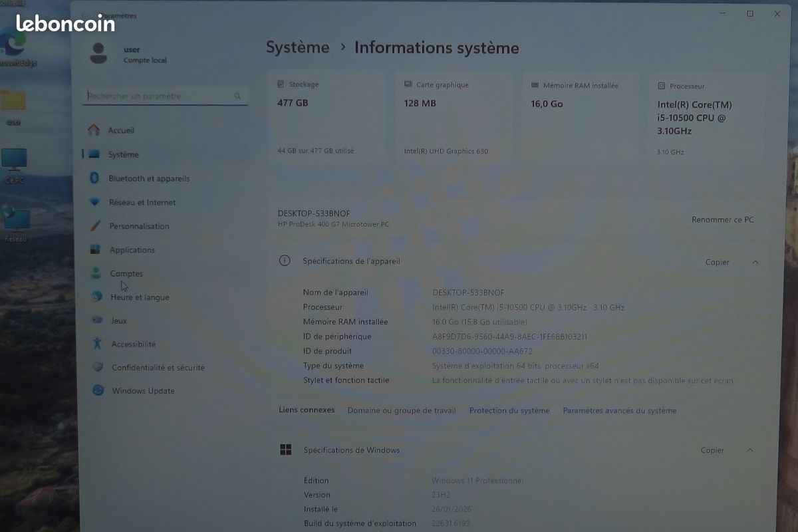Open Personnalisation via its paintbrush icon

96,226
